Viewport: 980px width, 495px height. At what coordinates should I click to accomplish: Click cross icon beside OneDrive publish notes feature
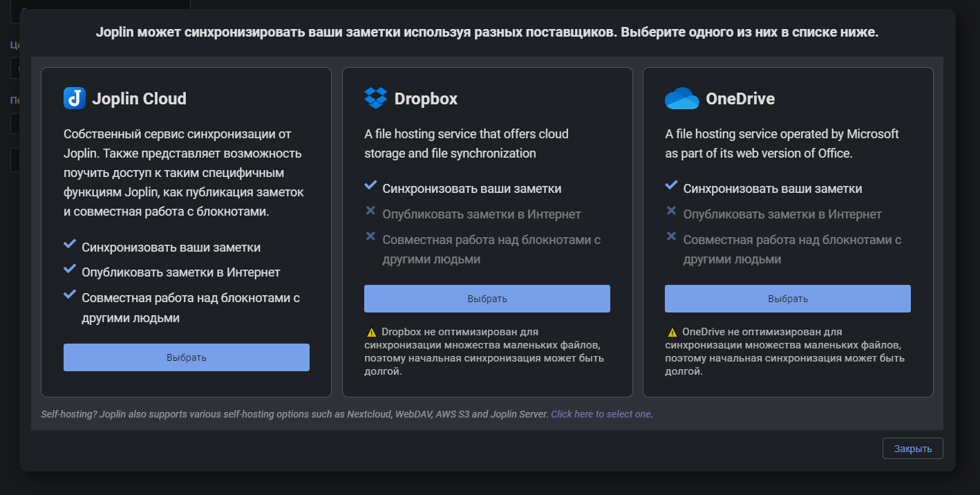671,211
